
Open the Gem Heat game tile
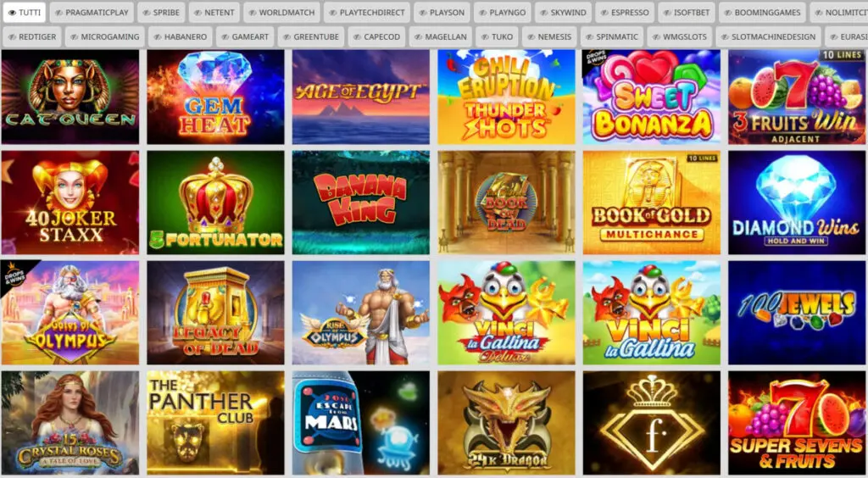pyautogui.click(x=215, y=97)
